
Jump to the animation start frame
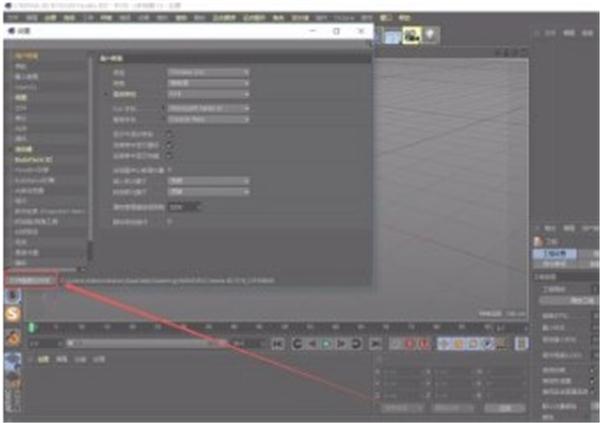point(278,344)
